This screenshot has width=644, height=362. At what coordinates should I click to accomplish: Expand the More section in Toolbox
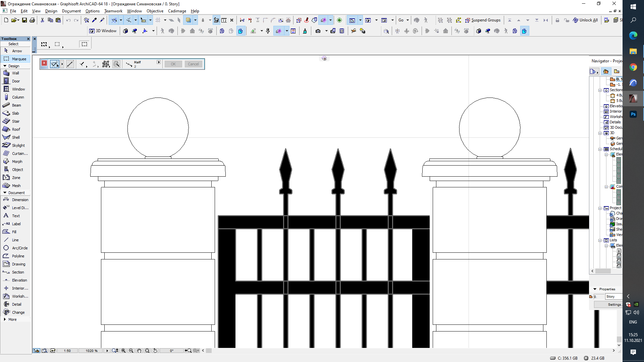click(5, 319)
